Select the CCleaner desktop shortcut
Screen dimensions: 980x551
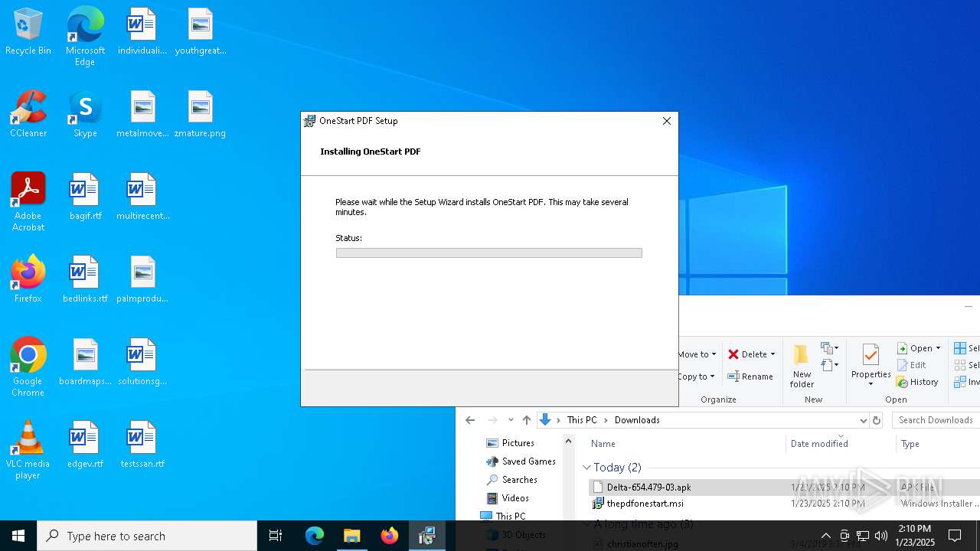pos(28,115)
